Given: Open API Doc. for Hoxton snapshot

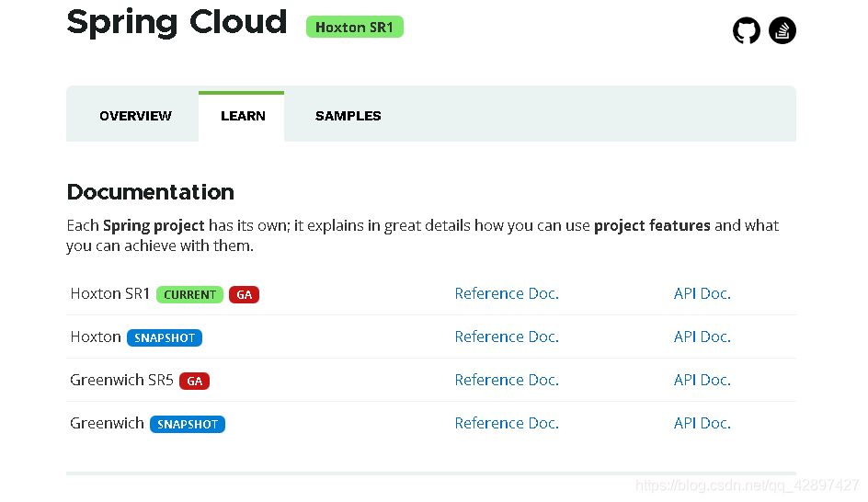Looking at the screenshot, I should pyautogui.click(x=702, y=337).
